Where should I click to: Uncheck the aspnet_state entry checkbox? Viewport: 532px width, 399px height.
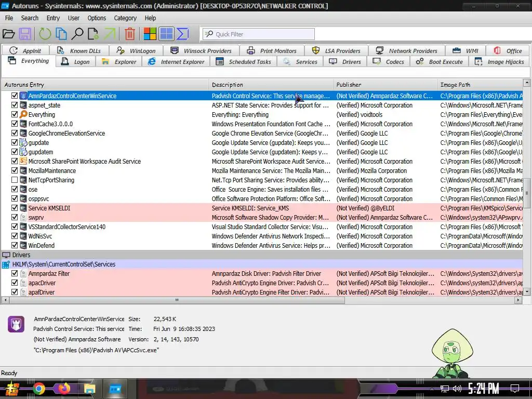[15, 105]
